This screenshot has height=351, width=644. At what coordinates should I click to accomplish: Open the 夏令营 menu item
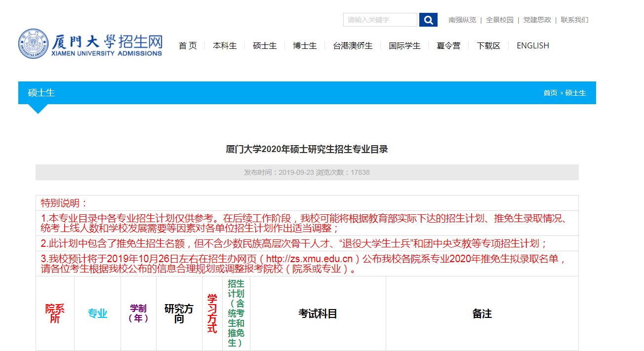448,46
